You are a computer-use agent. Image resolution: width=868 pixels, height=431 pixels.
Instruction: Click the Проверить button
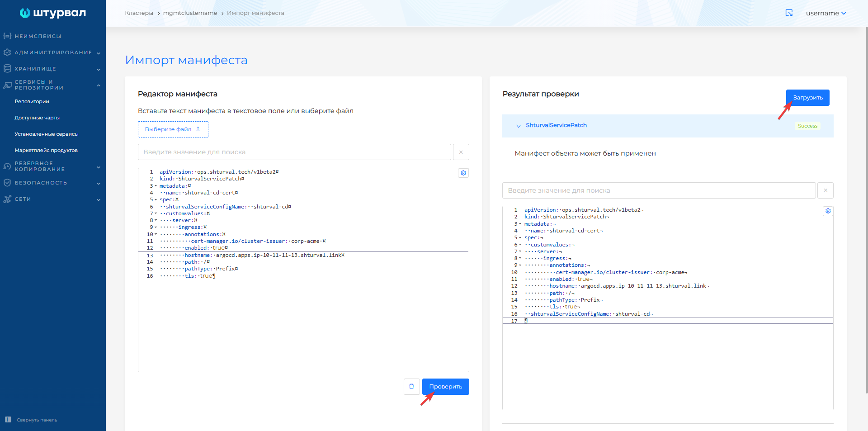coord(446,387)
